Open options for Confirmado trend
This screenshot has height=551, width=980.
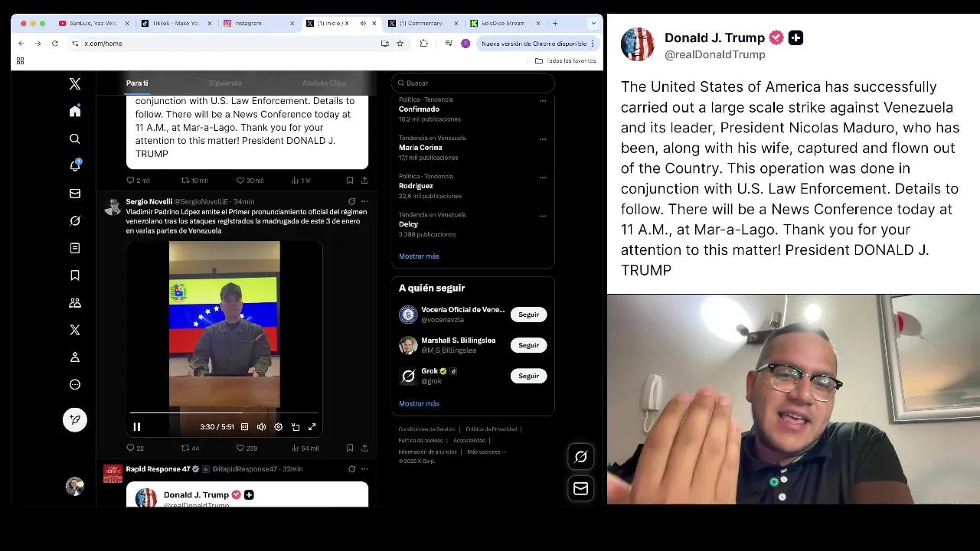coord(543,100)
